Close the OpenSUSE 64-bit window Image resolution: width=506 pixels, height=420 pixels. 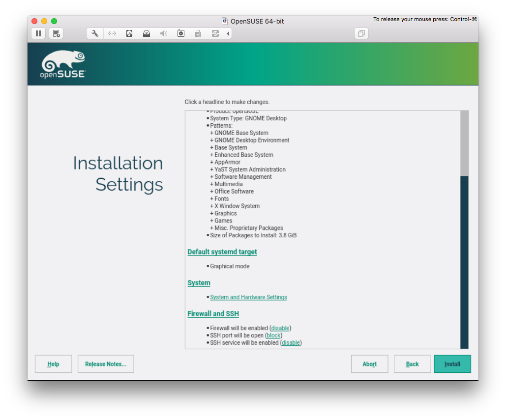[34, 21]
